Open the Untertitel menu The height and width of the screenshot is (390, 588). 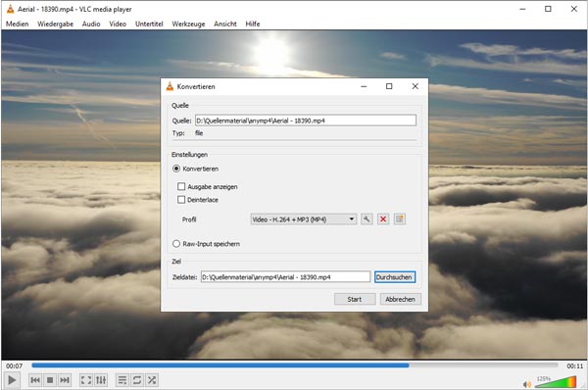click(149, 24)
